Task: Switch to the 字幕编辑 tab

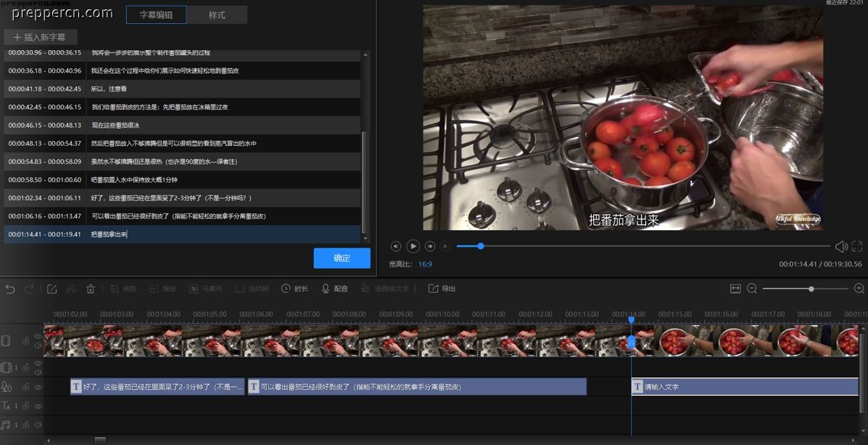Action: tap(156, 15)
